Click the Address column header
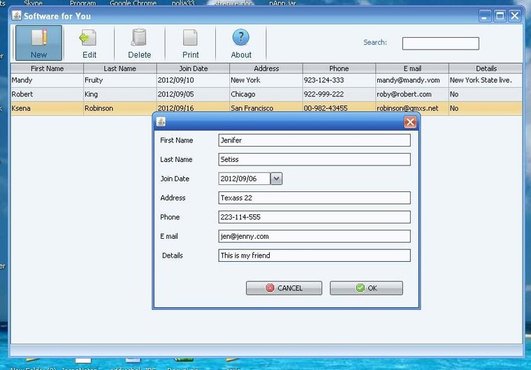 [x=266, y=68]
